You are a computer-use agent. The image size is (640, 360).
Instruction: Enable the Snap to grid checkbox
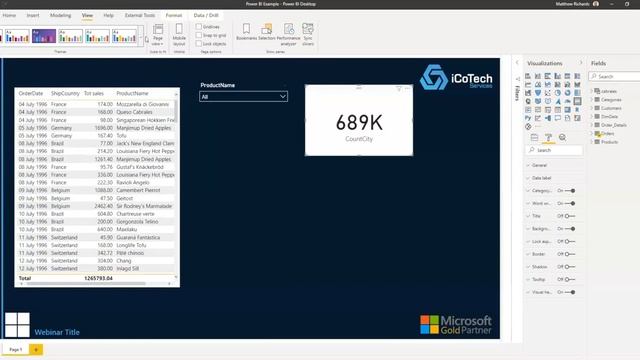tap(199, 35)
